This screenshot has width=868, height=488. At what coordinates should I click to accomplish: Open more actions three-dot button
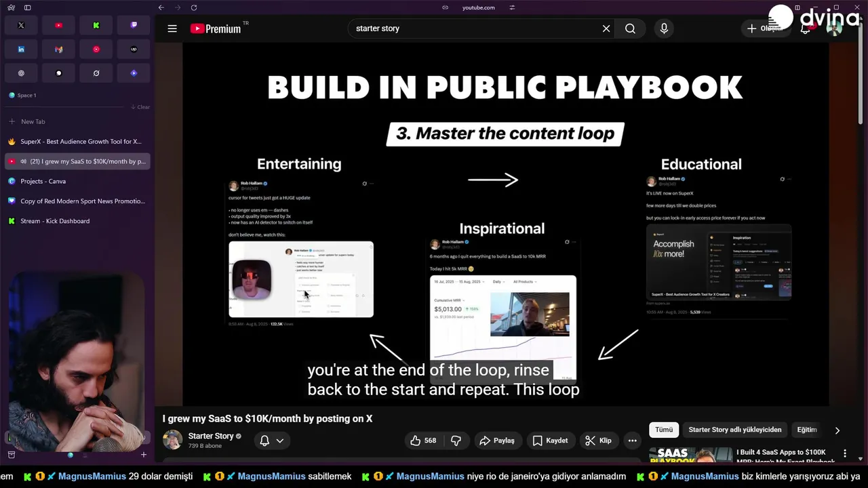pyautogui.click(x=632, y=441)
